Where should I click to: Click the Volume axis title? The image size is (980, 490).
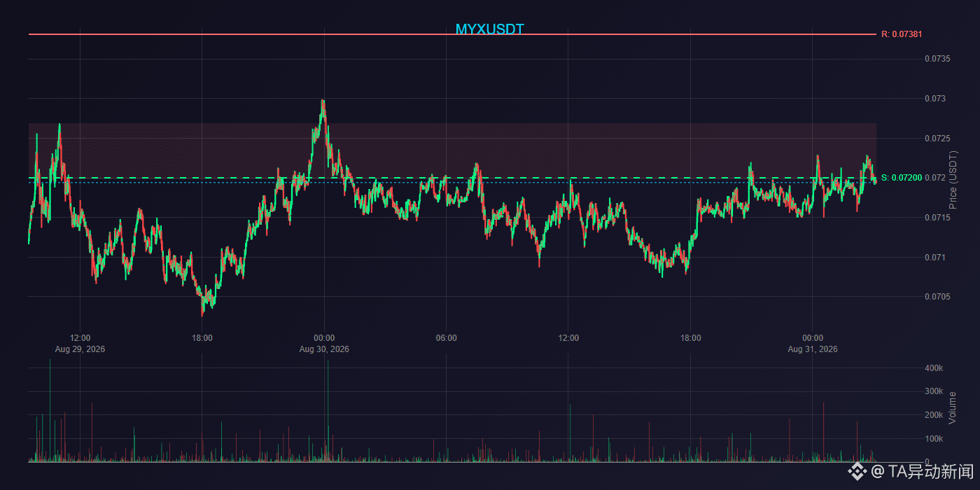click(x=953, y=407)
